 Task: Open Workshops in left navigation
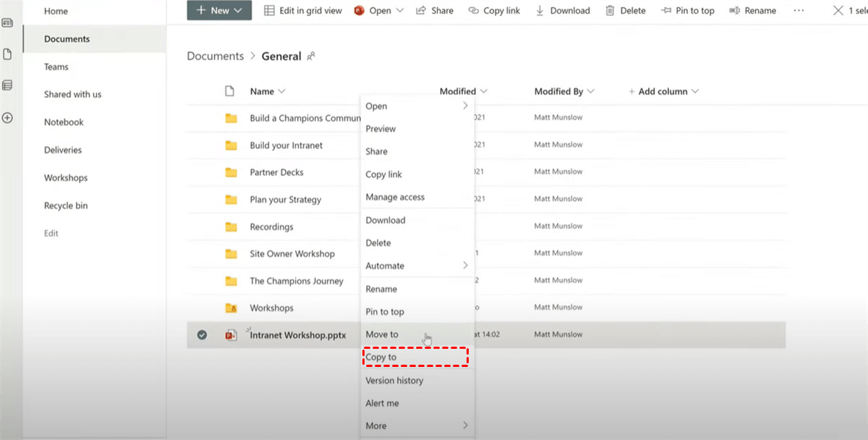pyautogui.click(x=66, y=177)
